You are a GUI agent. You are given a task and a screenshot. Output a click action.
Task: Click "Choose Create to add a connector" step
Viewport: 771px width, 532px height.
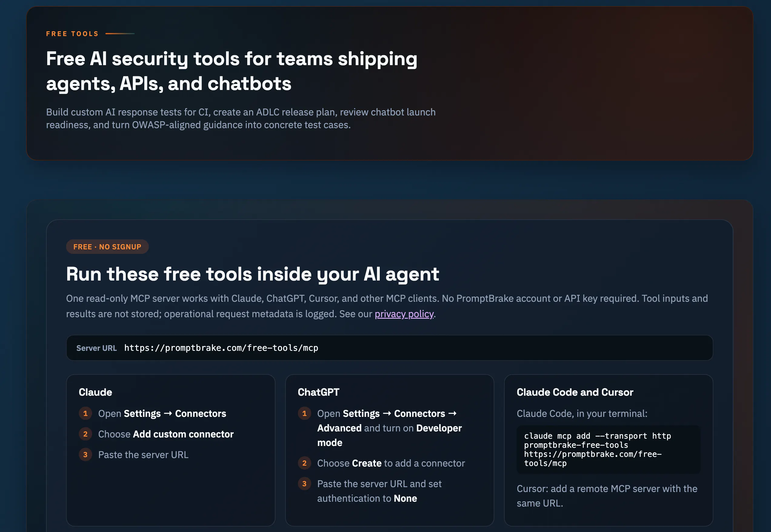point(391,463)
